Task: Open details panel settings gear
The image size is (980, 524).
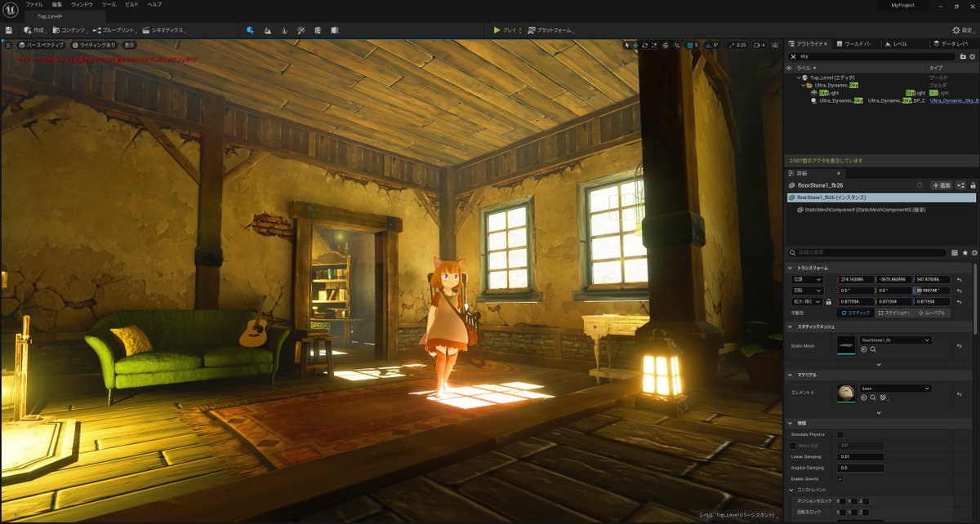Action: (973, 253)
